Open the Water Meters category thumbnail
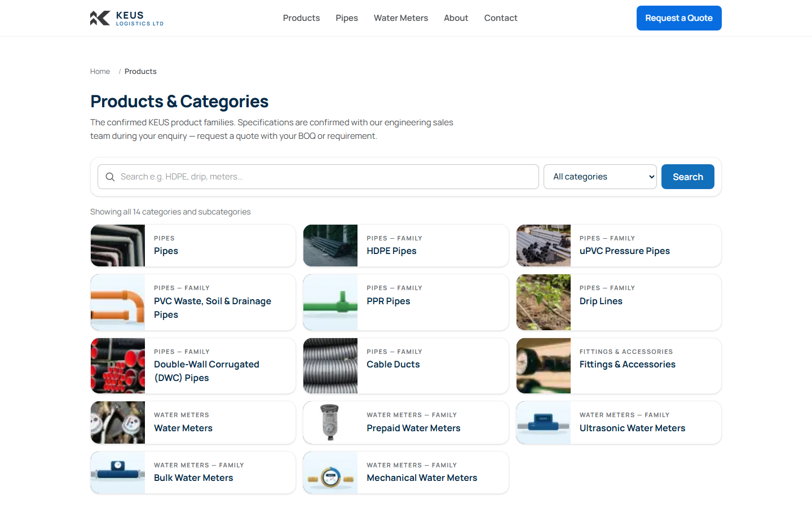812x508 pixels. [x=118, y=423]
